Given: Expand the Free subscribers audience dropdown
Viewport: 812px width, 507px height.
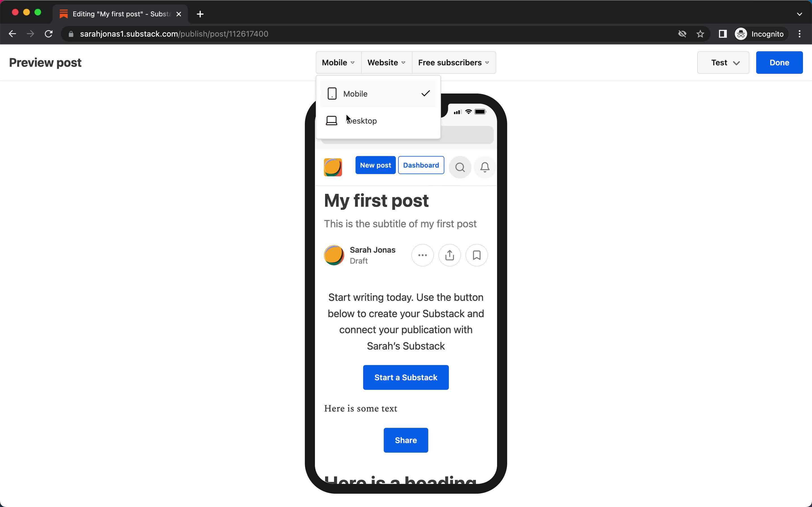Looking at the screenshot, I should (453, 63).
